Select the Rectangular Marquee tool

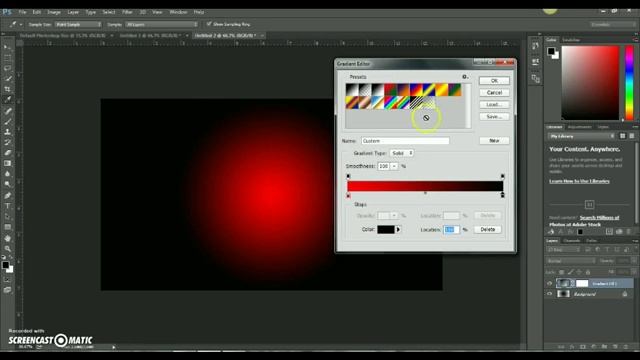(7, 58)
